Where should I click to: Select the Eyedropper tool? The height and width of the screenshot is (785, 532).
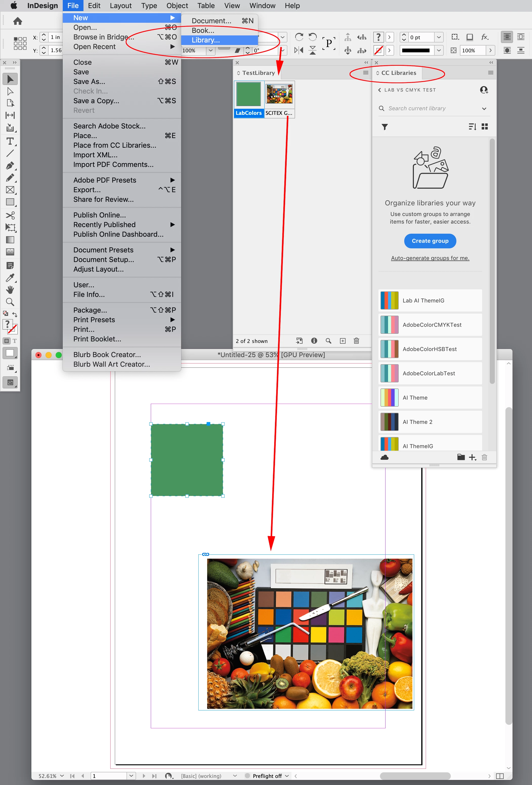click(10, 278)
